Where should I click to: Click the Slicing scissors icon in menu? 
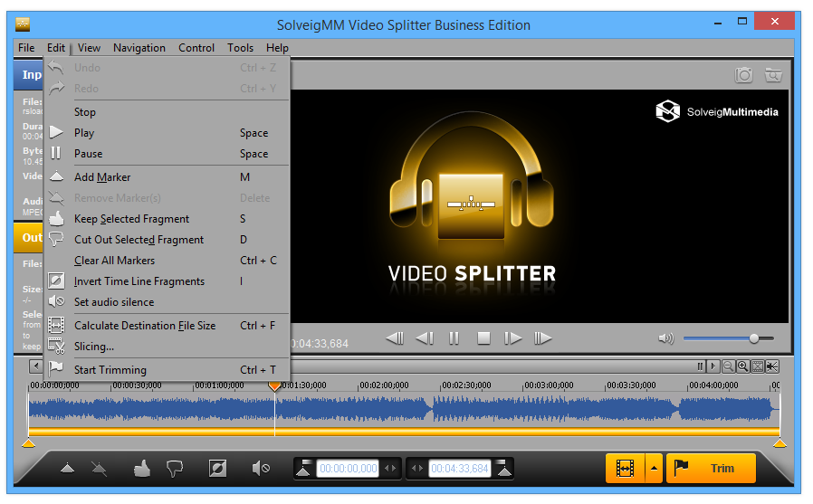click(x=56, y=346)
